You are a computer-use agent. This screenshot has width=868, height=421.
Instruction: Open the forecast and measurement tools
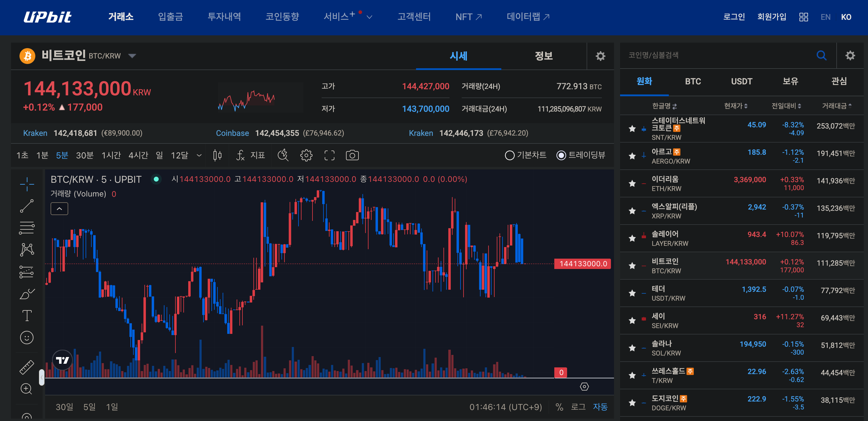(26, 272)
